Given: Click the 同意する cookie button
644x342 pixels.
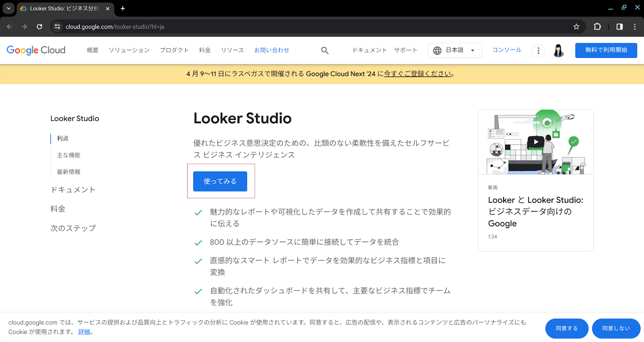Looking at the screenshot, I should pyautogui.click(x=567, y=328).
